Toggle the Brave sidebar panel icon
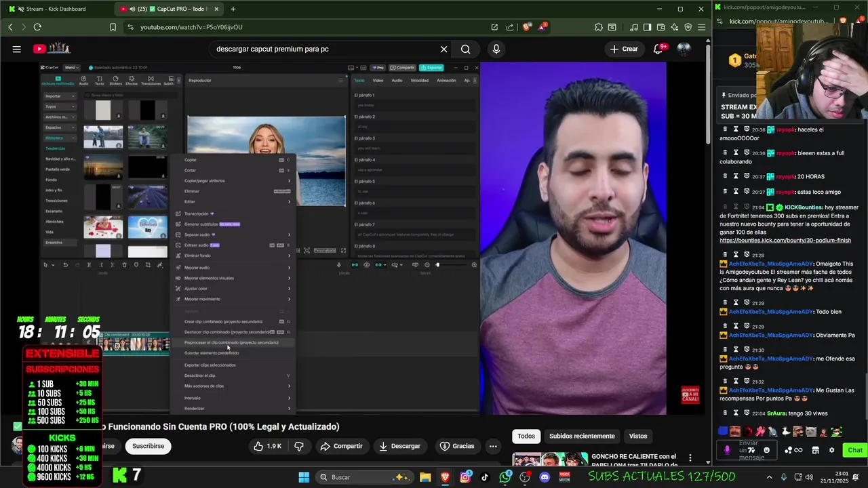This screenshot has height=488, width=868. (647, 27)
